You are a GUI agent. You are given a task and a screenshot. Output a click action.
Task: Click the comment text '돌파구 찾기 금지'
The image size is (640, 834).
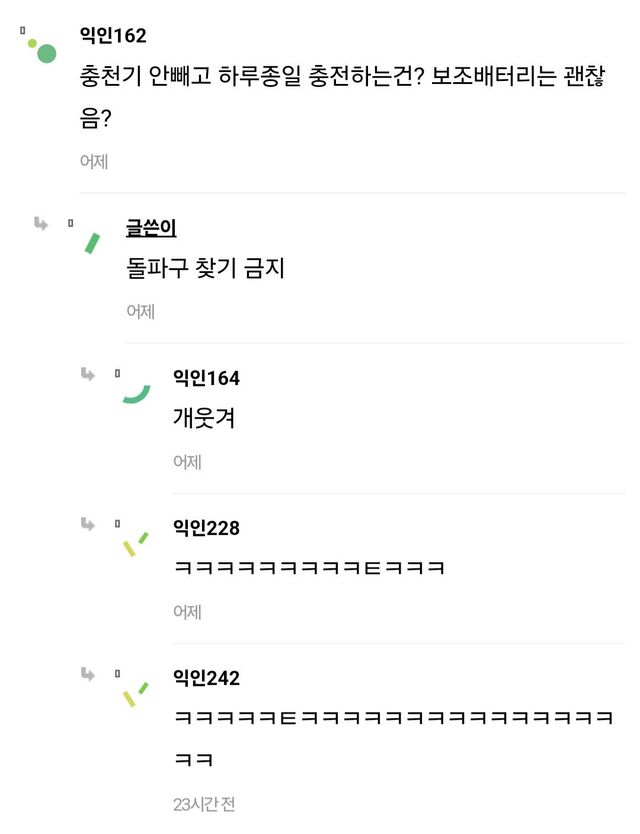click(205, 268)
